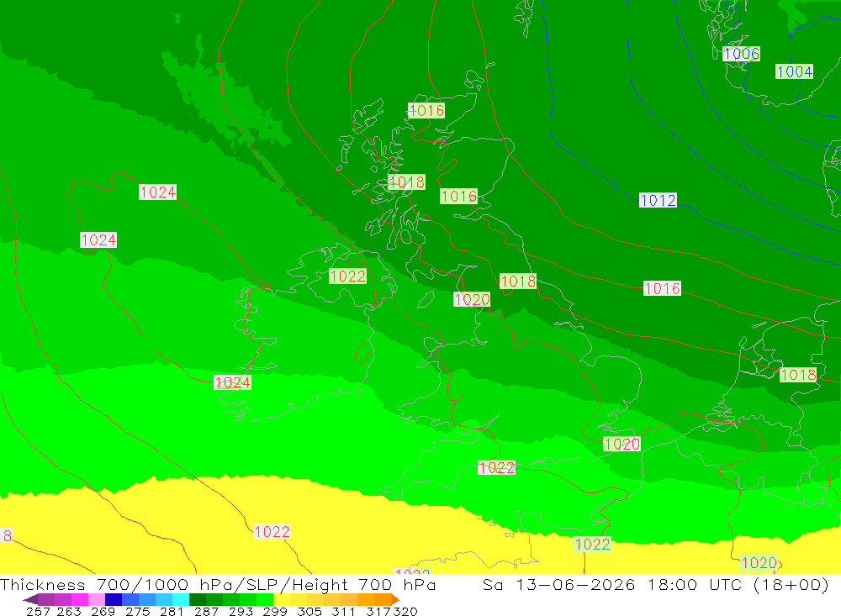Viewport: 841px width, 616px height.
Task: Click the 1022 label over Northern Ireland
Action: tap(347, 276)
